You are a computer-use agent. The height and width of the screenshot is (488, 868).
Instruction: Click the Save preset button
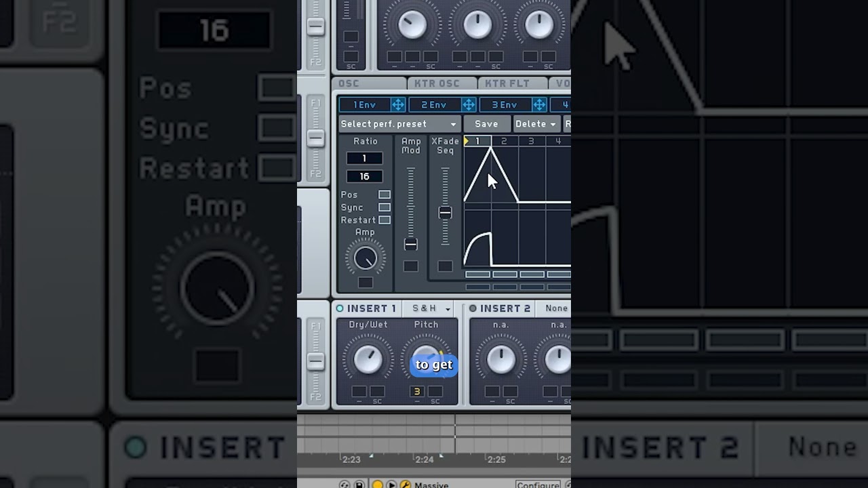coord(486,124)
